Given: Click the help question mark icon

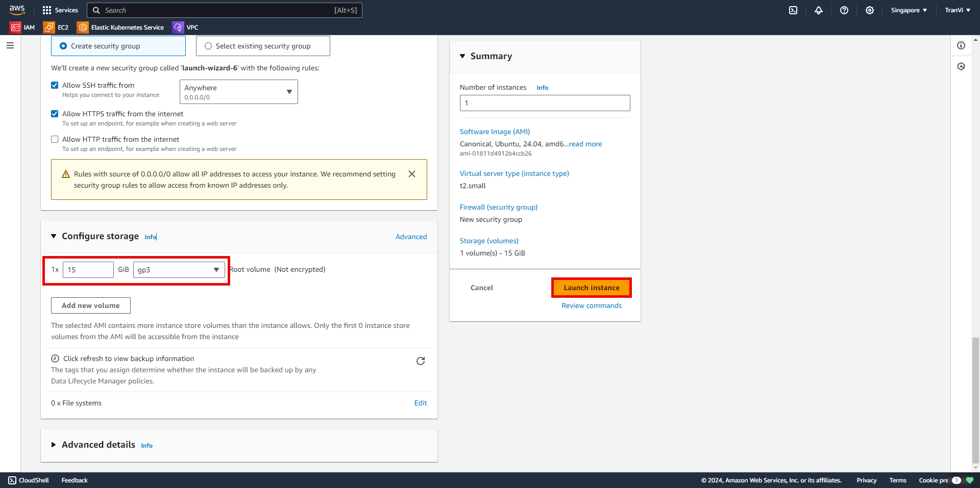Looking at the screenshot, I should (x=844, y=10).
